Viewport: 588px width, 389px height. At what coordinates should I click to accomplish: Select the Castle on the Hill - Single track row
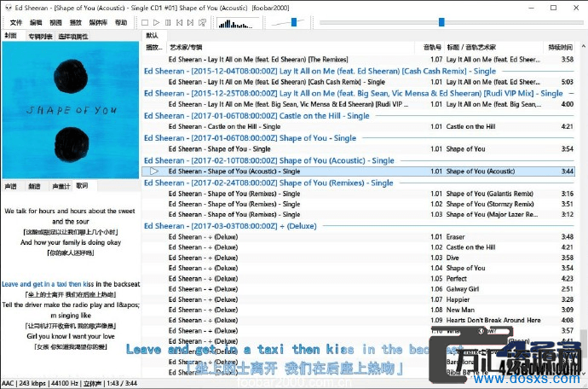(x=358, y=126)
